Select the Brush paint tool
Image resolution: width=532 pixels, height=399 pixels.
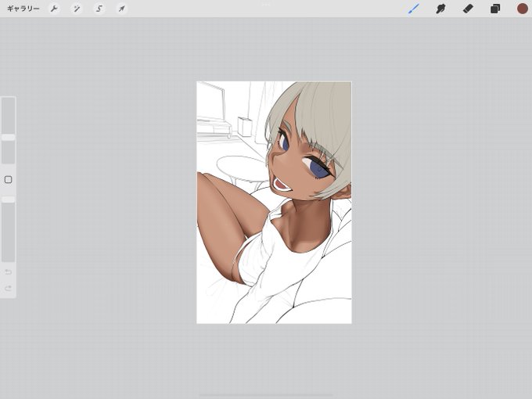[x=414, y=9]
